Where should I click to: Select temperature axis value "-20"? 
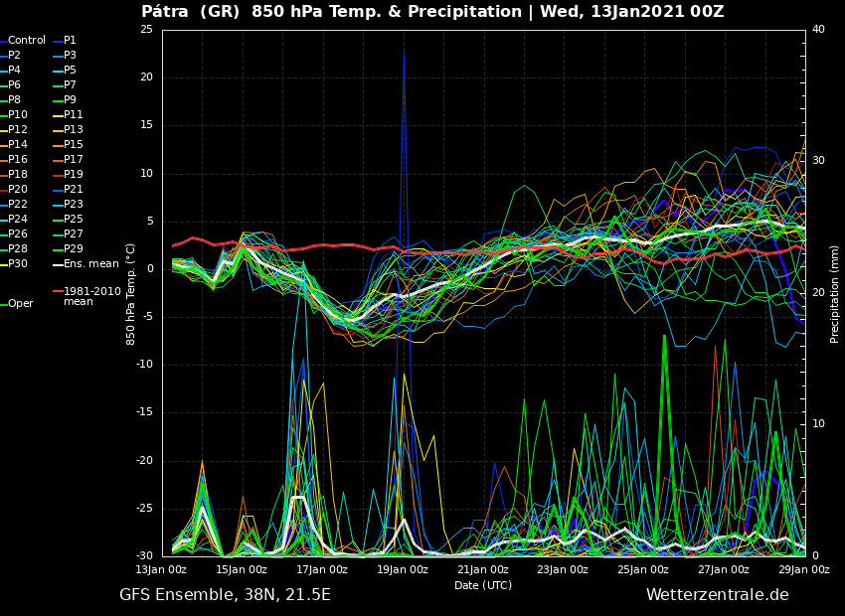(145, 460)
